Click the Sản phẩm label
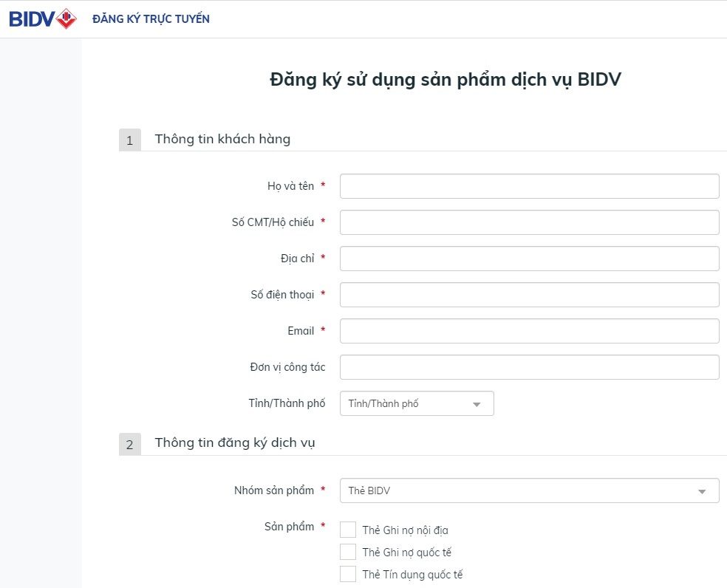 [290, 527]
